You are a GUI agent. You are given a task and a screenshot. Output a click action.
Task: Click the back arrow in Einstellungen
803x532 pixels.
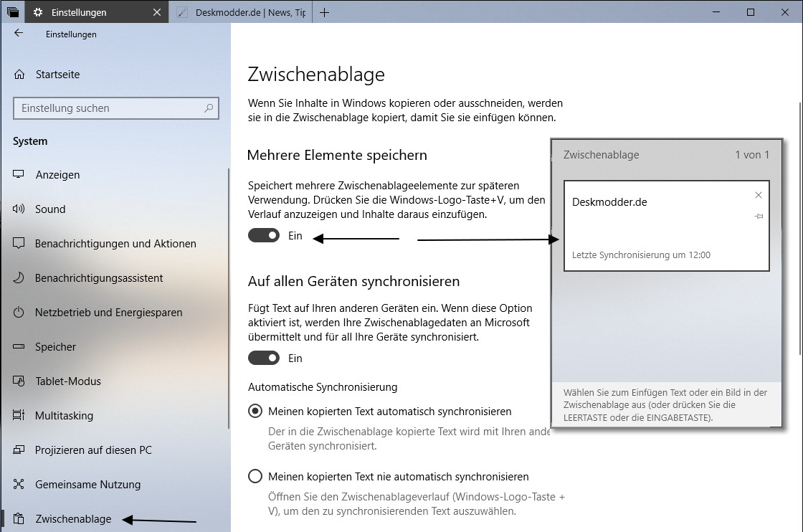click(x=19, y=33)
